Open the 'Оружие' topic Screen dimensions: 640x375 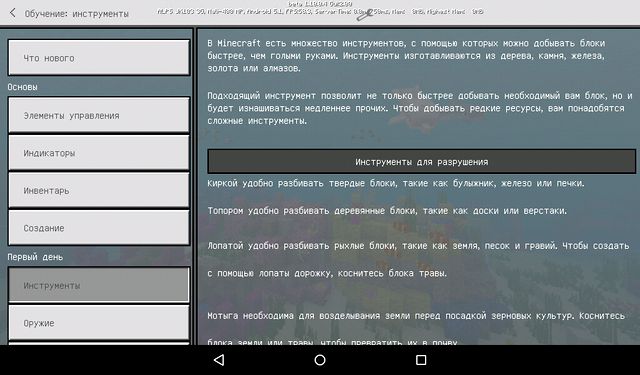[x=99, y=322]
